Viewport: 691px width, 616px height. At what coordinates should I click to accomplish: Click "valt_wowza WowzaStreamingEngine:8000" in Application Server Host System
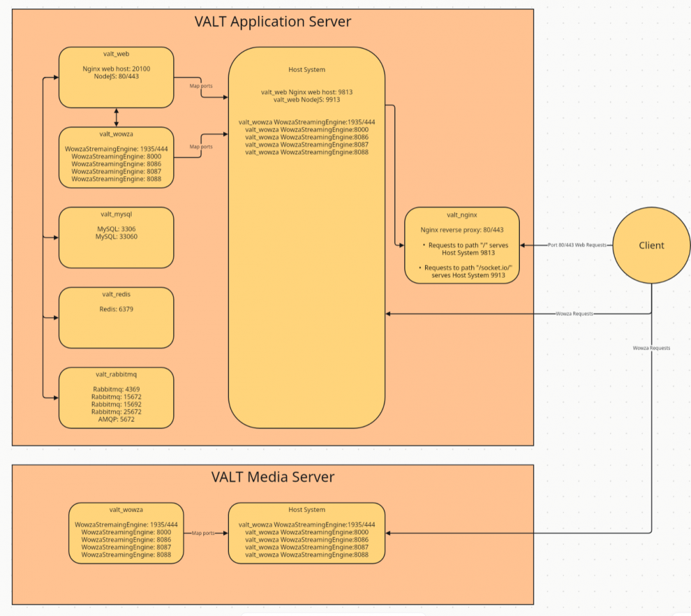coord(307,130)
